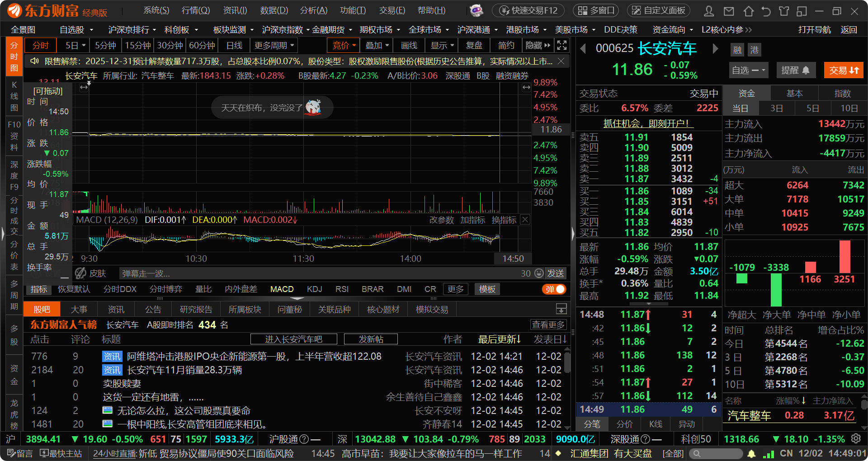Open the 行情(Q) menu

pos(196,10)
